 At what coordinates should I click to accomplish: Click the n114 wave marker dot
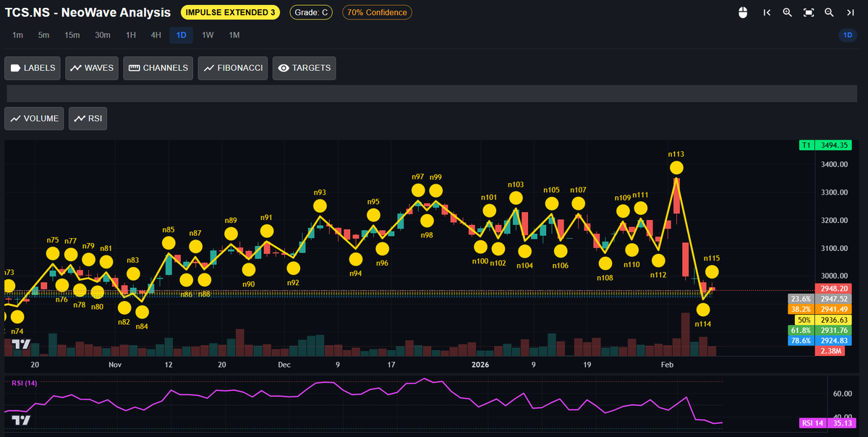pyautogui.click(x=703, y=310)
